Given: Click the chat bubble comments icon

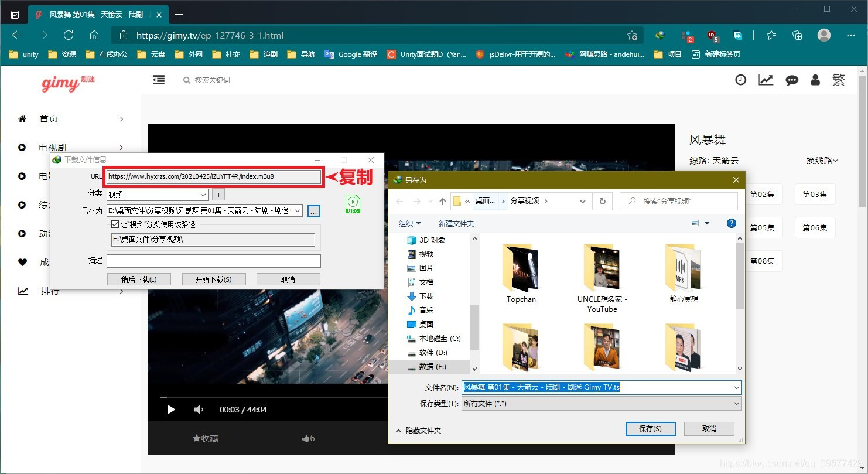Looking at the screenshot, I should (x=792, y=80).
